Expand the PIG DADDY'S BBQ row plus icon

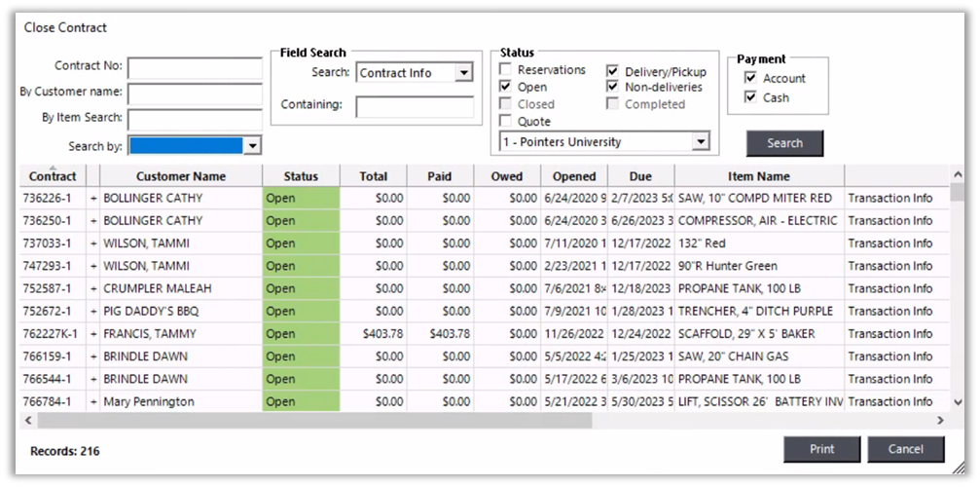click(93, 312)
